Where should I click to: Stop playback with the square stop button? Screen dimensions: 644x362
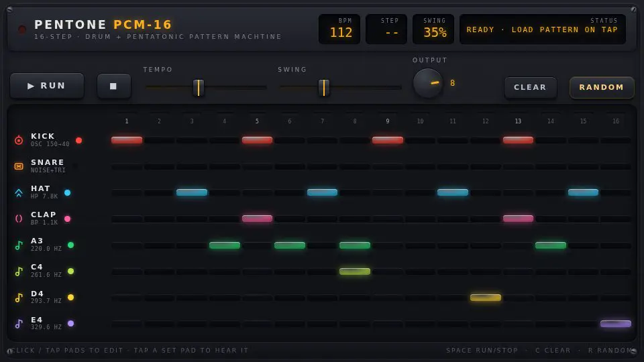[114, 86]
